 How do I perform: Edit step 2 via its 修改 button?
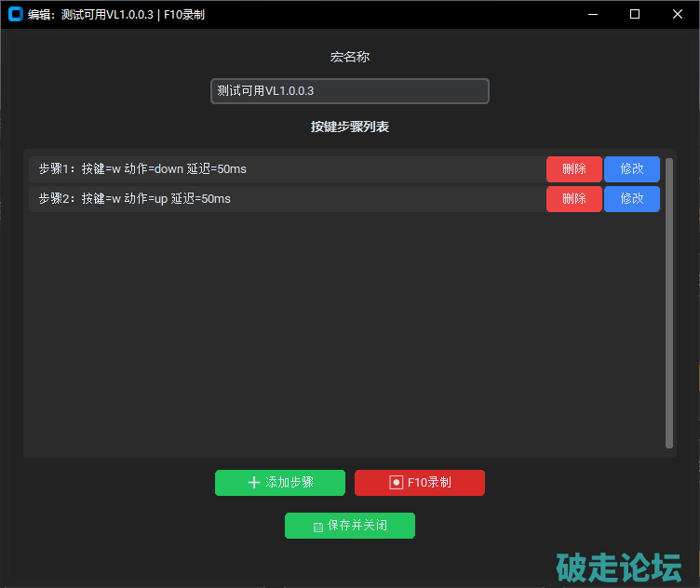pos(631,199)
